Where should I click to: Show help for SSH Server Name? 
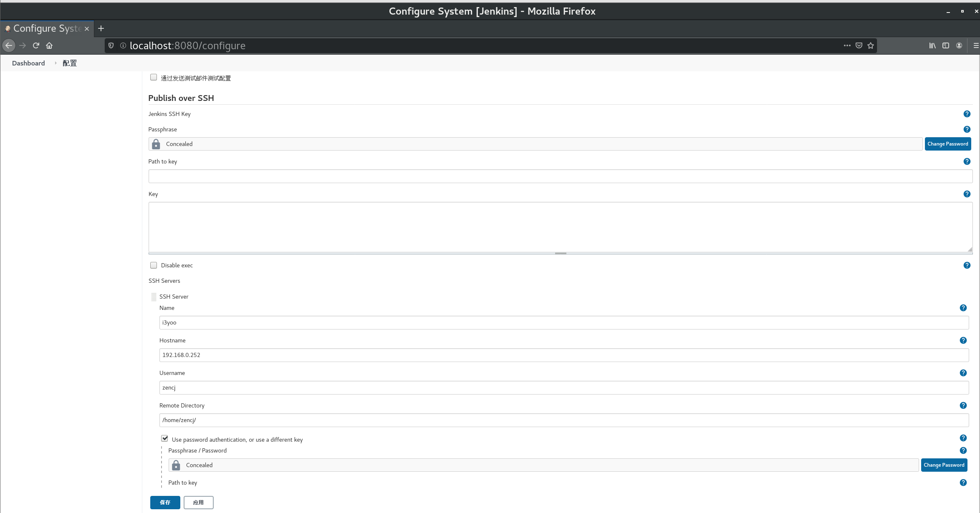963,308
